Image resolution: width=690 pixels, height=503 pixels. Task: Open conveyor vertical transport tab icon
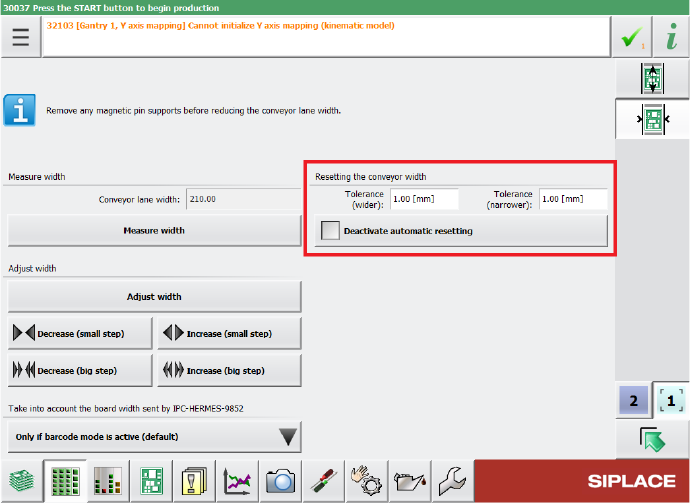pos(652,79)
